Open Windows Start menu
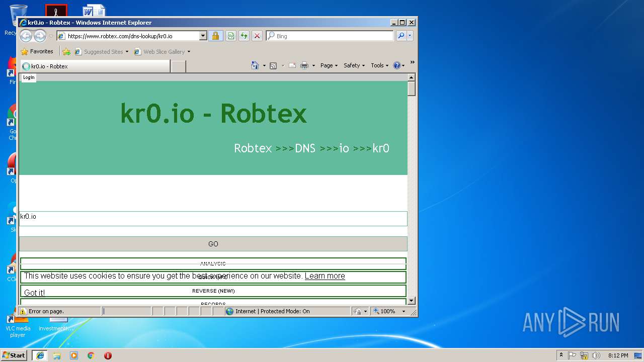 (14, 355)
